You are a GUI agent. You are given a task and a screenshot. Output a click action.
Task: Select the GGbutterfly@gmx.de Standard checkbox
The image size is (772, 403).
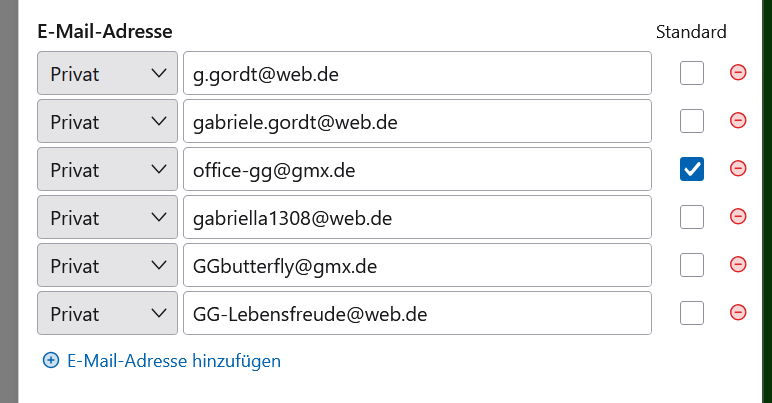point(692,265)
